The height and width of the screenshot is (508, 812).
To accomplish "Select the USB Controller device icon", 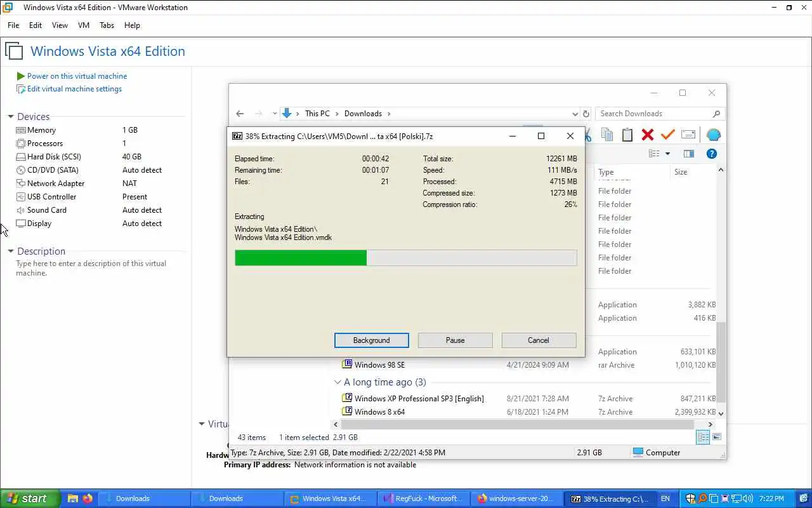I will pyautogui.click(x=21, y=197).
